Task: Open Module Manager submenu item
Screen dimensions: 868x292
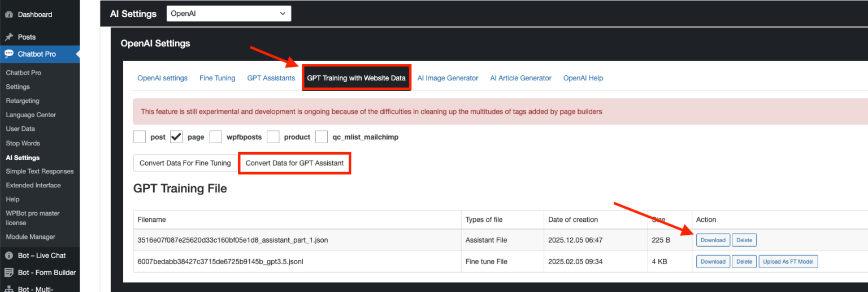Action: (31, 237)
